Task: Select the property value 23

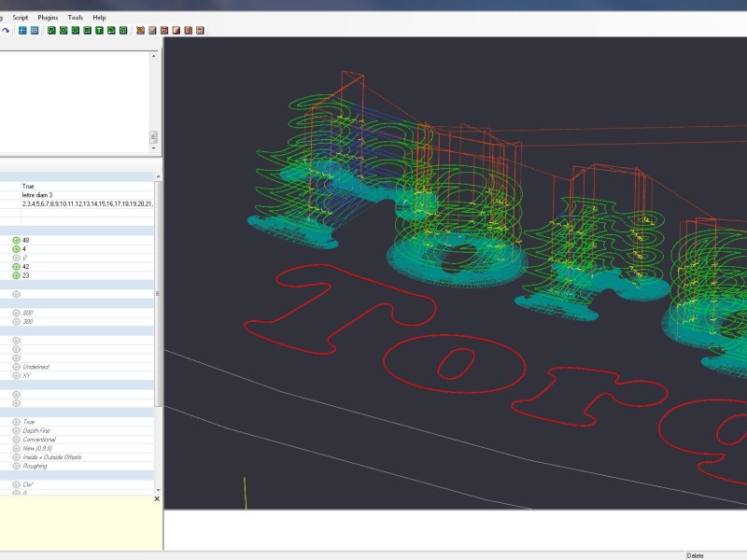Action: coord(26,275)
